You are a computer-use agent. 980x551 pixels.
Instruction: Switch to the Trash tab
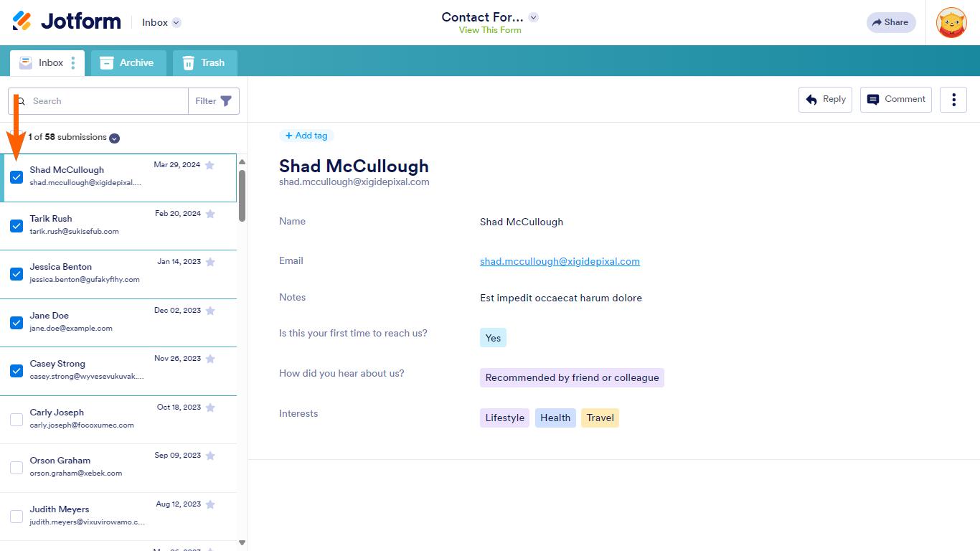pos(205,63)
